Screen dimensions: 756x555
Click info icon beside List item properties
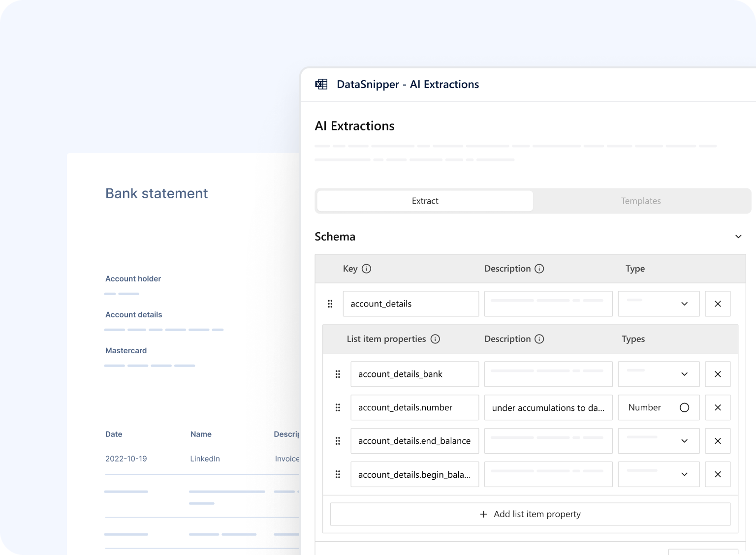click(435, 339)
